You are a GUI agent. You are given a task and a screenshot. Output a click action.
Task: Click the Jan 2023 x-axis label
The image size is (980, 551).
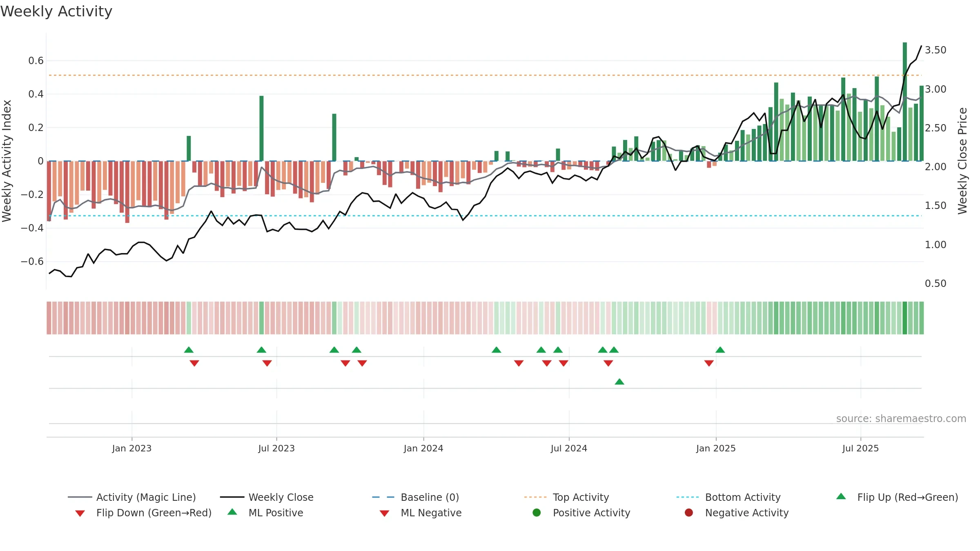point(132,449)
